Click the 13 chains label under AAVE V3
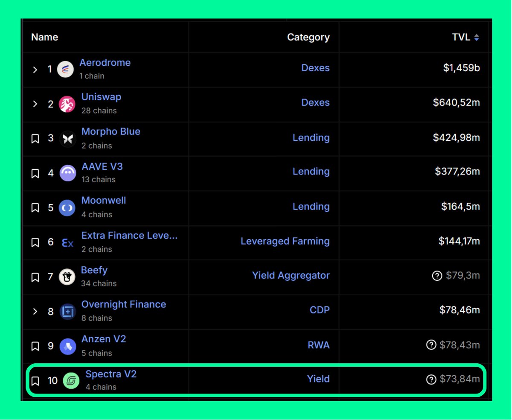This screenshot has height=420, width=512. click(x=99, y=180)
